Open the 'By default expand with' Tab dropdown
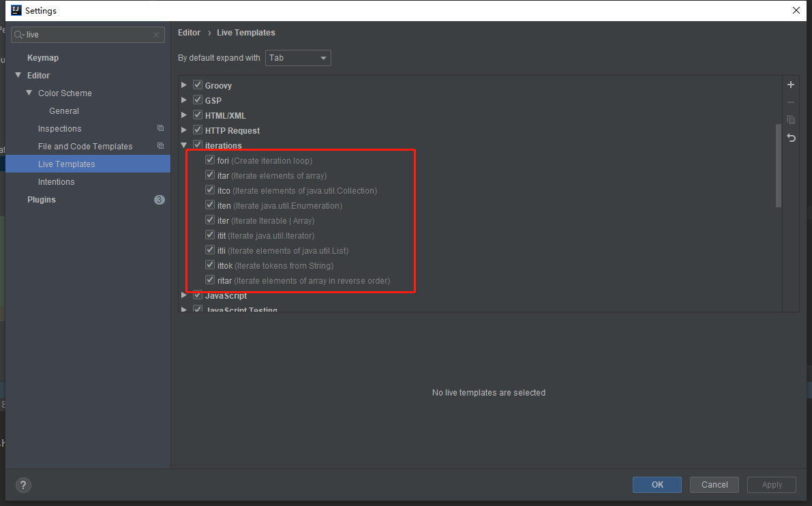 click(298, 57)
